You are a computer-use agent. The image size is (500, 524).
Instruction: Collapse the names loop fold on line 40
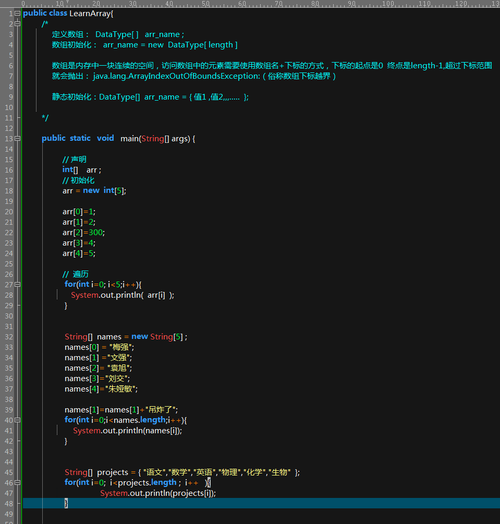point(17,420)
